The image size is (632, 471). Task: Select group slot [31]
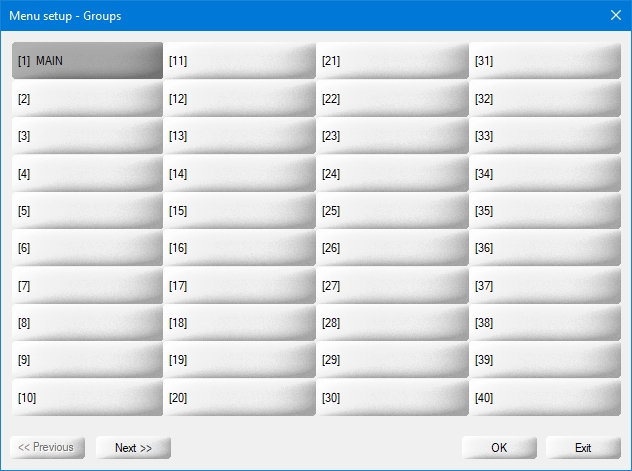point(545,61)
